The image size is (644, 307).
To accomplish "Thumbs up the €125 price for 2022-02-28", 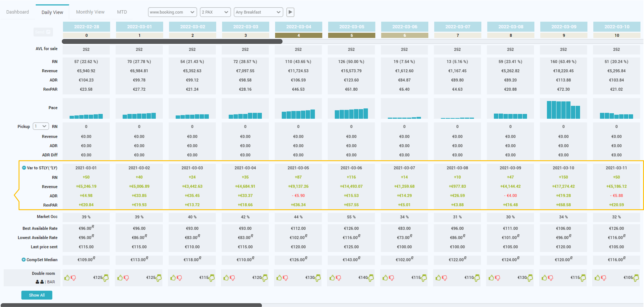I will coord(67,277).
